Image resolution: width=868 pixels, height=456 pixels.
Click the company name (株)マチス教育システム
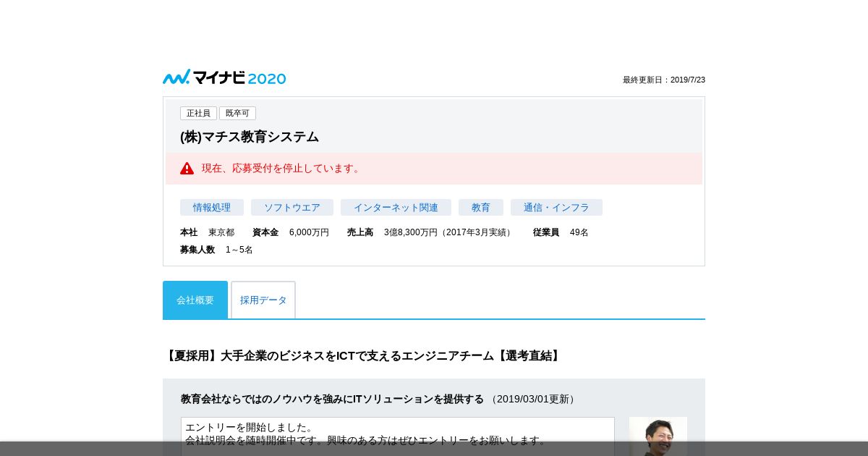[x=250, y=137]
